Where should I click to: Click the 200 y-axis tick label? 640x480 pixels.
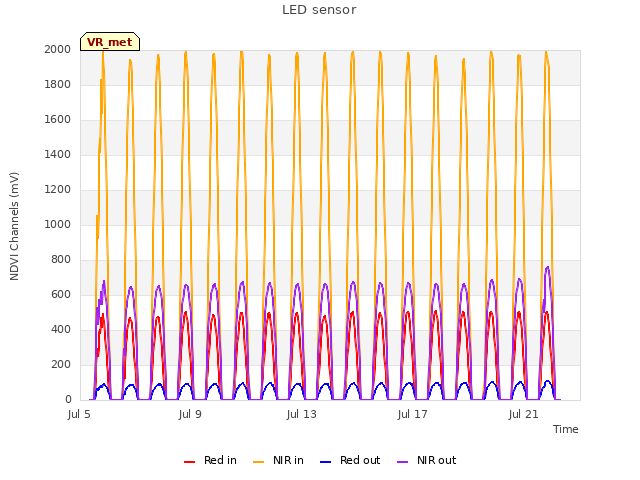coord(61,364)
